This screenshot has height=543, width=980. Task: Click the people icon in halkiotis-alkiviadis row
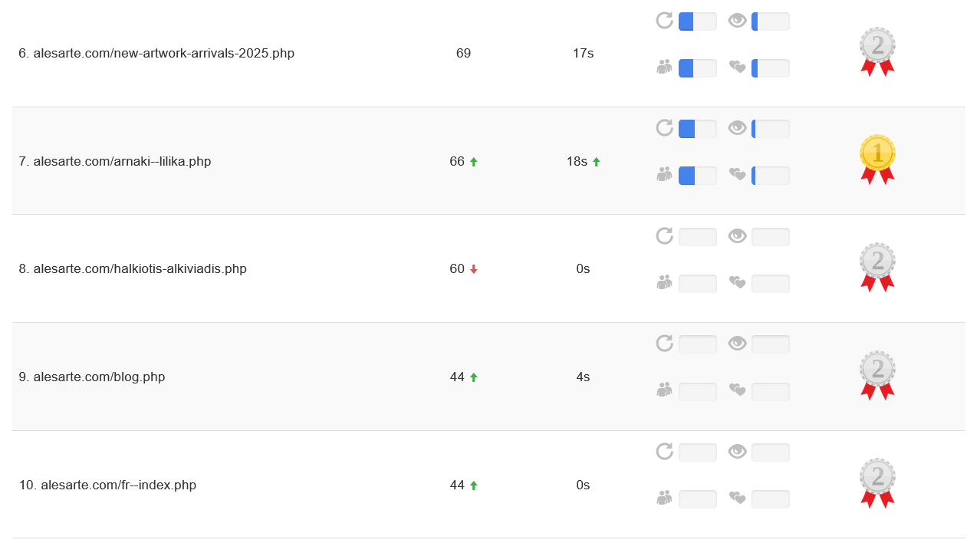click(x=664, y=283)
